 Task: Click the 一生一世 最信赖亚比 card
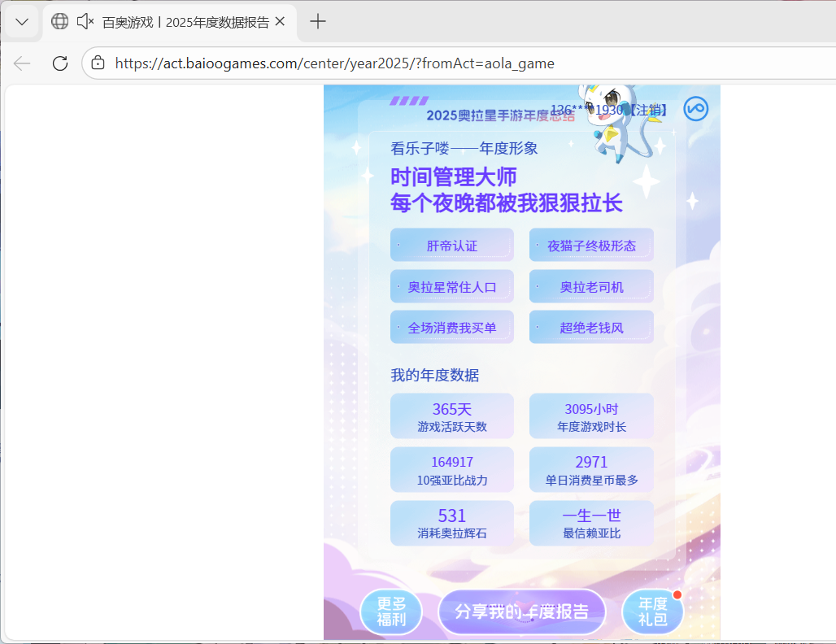(591, 523)
